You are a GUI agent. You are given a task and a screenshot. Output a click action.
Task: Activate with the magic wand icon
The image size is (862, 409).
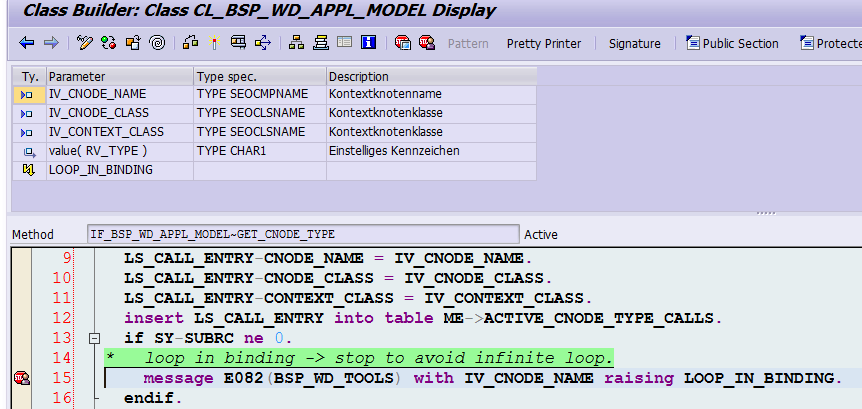(214, 43)
